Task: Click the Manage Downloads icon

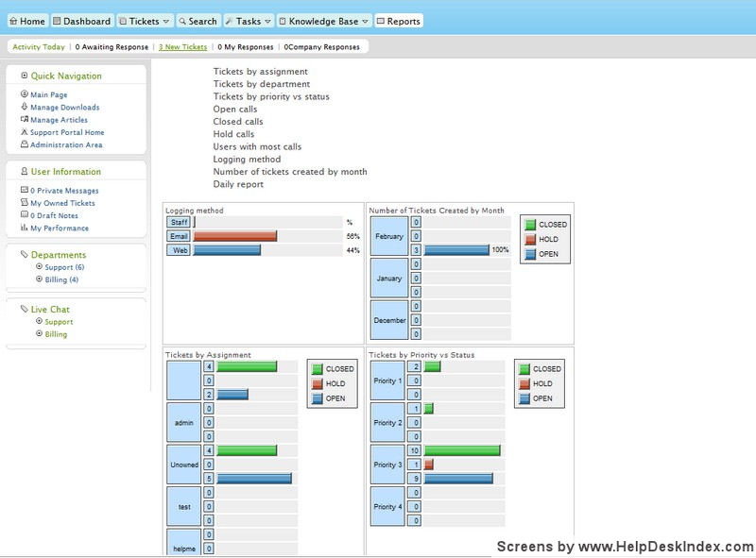Action: click(24, 108)
